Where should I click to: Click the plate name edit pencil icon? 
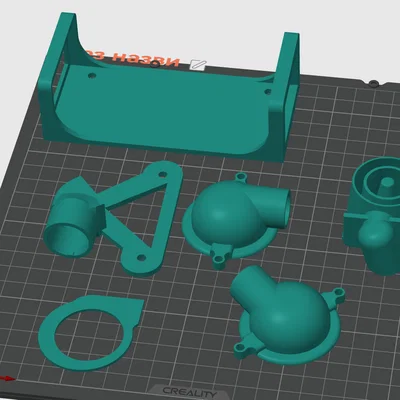(198, 65)
